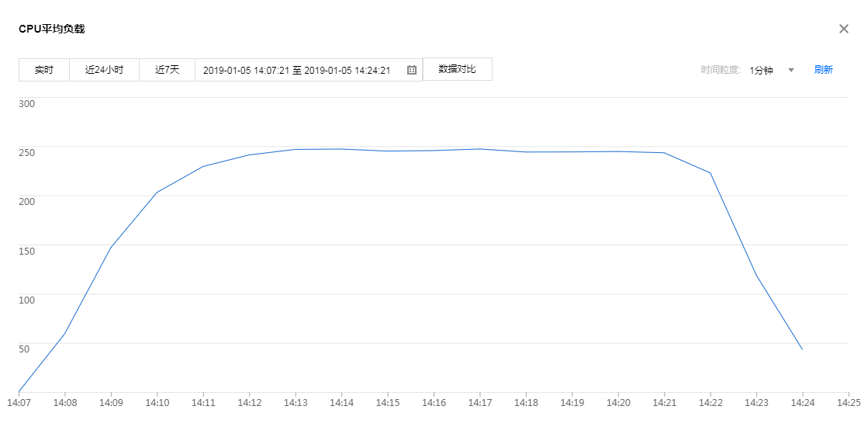Open the calendar icon in date range
The width and height of the screenshot is (868, 427).
click(412, 70)
